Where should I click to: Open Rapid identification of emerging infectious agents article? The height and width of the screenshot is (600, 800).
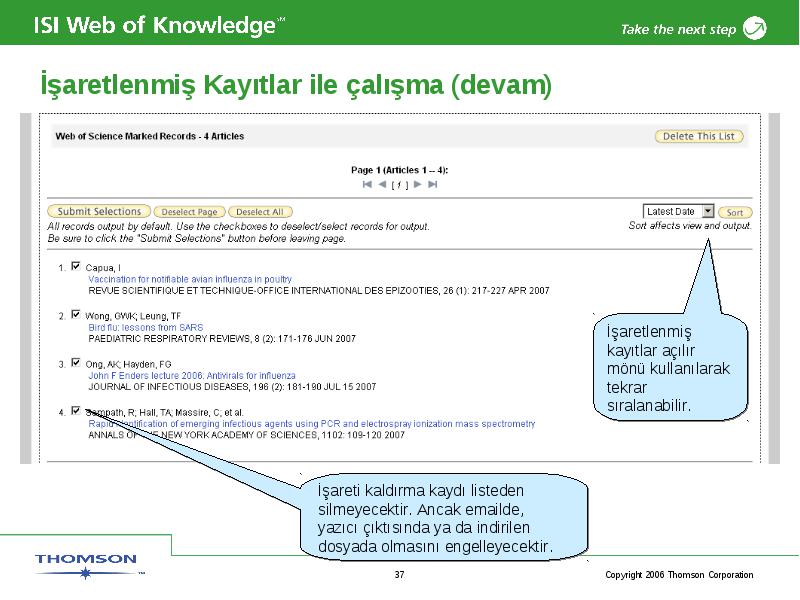tap(312, 424)
